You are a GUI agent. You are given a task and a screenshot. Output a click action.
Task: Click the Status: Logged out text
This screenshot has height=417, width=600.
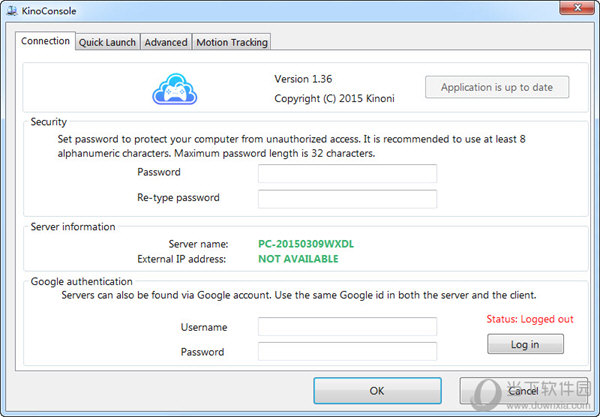(530, 319)
